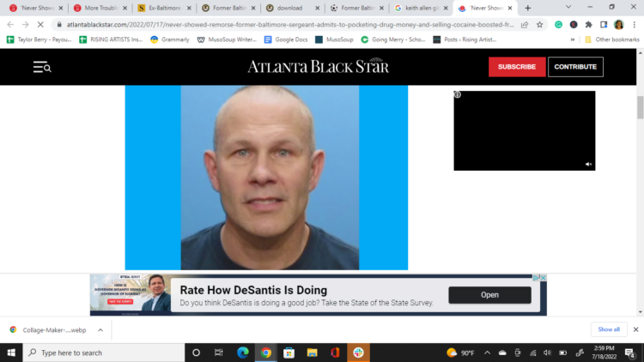Viewport: 644px width, 362px height.
Task: Show hidden system tray icons
Action: (487, 353)
